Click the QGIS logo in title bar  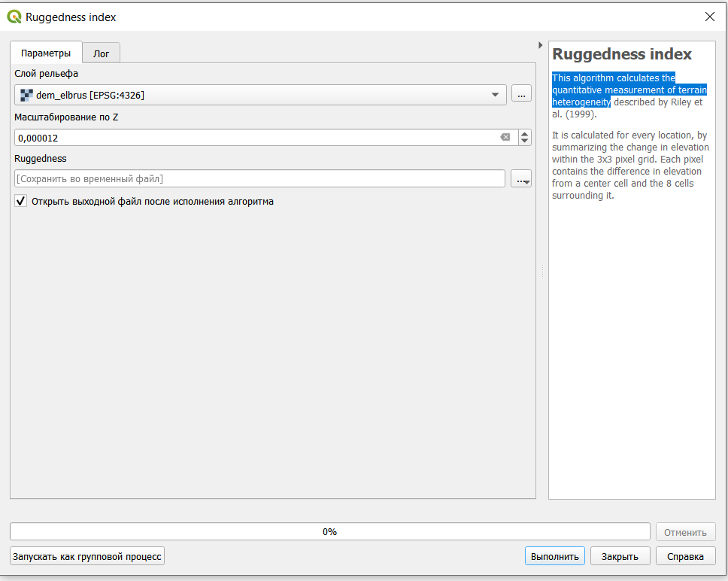tap(14, 17)
